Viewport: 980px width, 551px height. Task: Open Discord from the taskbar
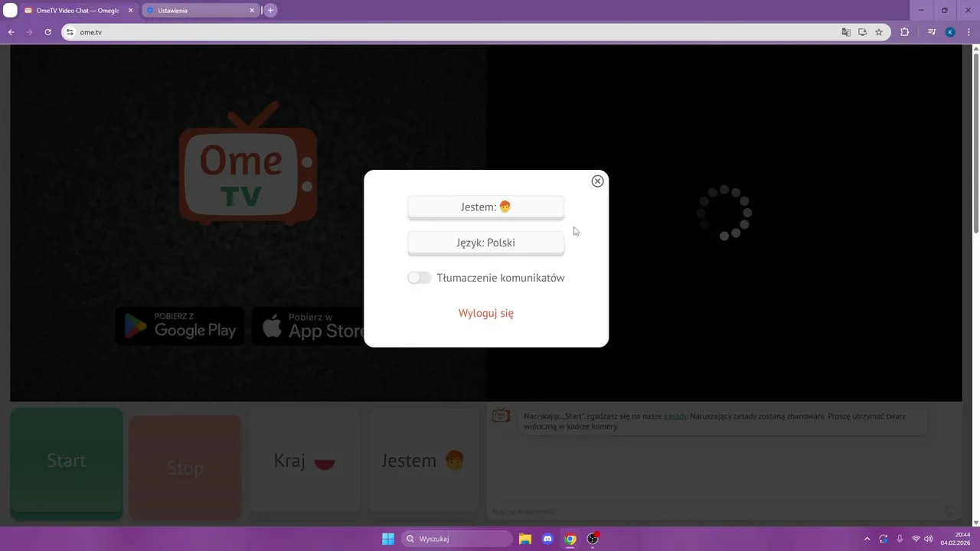[x=547, y=539]
